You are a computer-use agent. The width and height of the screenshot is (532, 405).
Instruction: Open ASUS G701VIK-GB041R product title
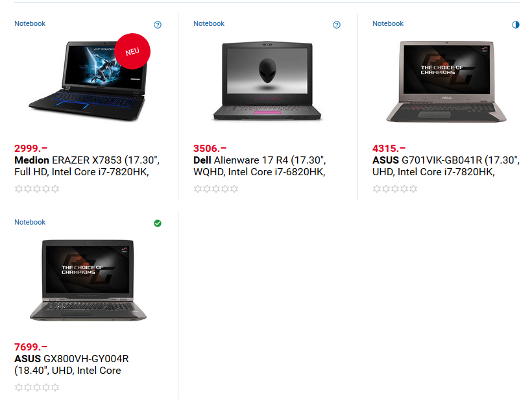(446, 166)
